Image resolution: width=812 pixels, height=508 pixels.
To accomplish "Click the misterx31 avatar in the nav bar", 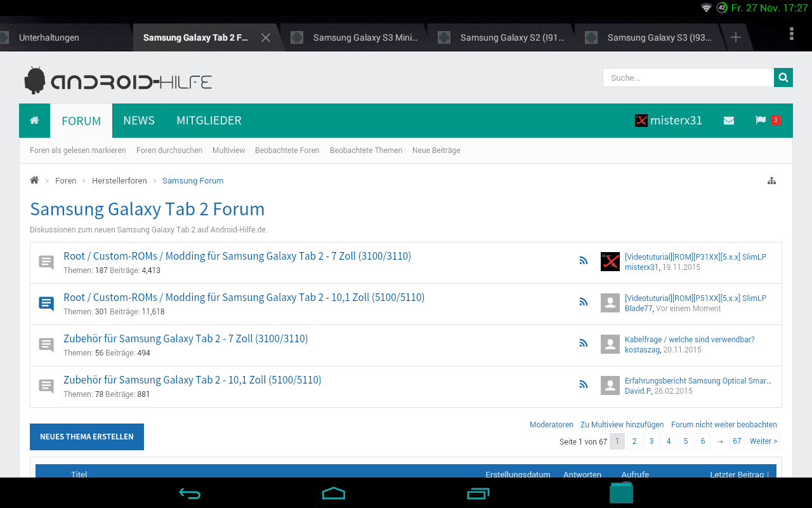I will coord(641,121).
